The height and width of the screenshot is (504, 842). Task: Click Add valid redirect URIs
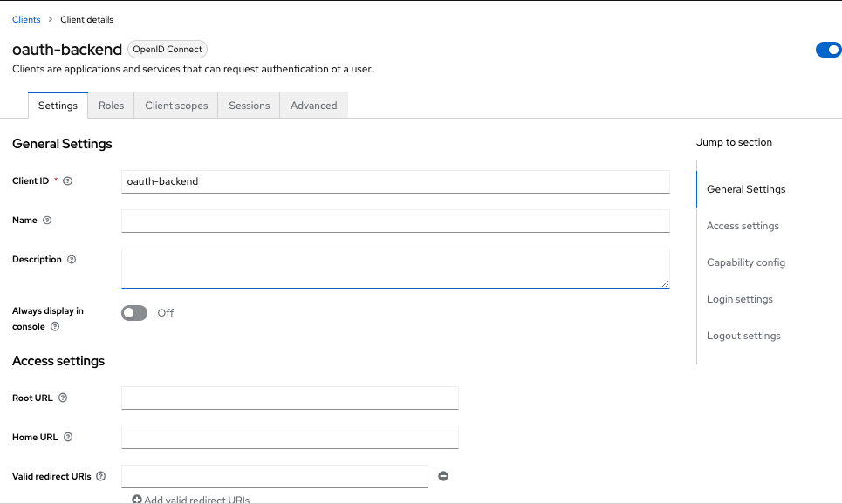(190, 498)
